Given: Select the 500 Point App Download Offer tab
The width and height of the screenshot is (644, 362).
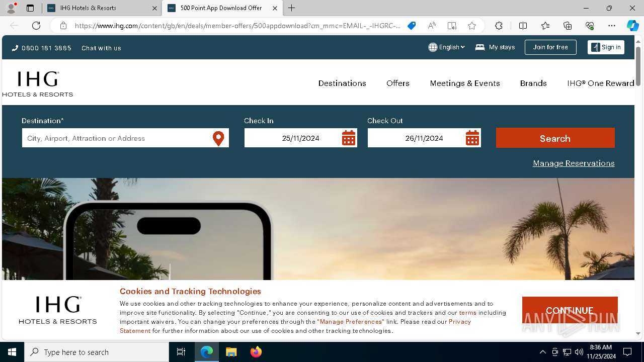Looking at the screenshot, I should 221,8.
